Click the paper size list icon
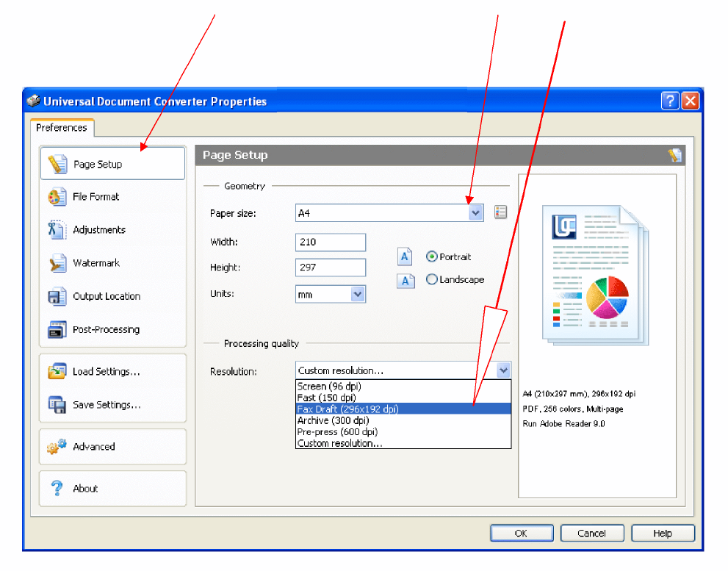The width and height of the screenshot is (728, 571). tap(501, 213)
